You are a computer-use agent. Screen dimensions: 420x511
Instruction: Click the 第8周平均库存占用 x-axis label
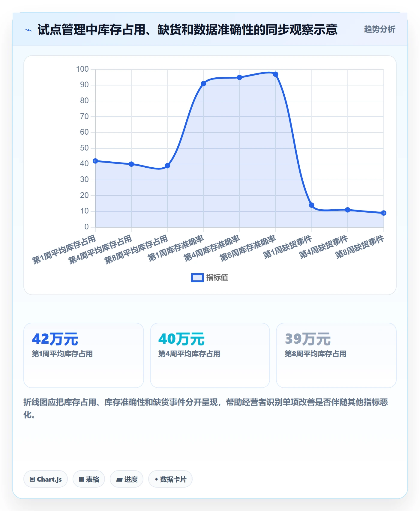point(136,250)
